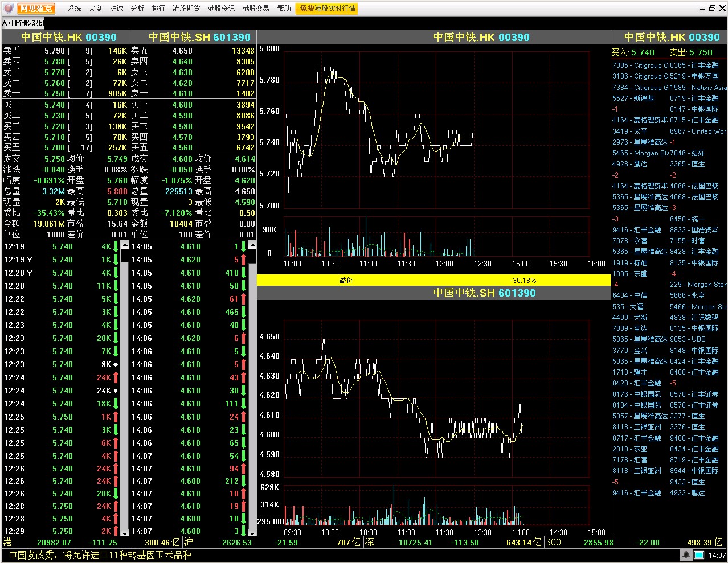
Task: Click the 300 index value 2855.98
Action: point(599,543)
